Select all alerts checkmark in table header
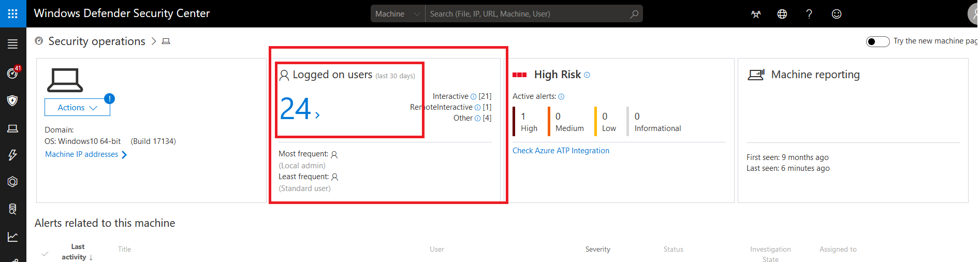 tap(45, 254)
